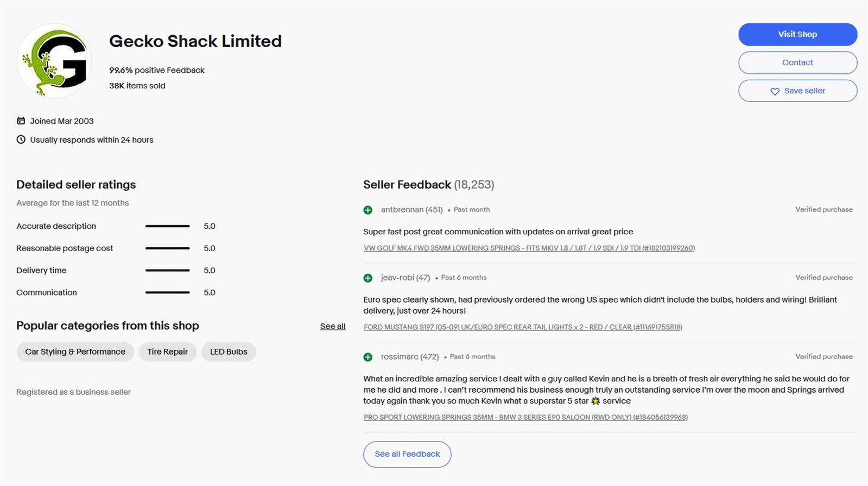Click the calendar icon beside Joined Mar 2003
The image size is (868, 486).
[x=21, y=121]
